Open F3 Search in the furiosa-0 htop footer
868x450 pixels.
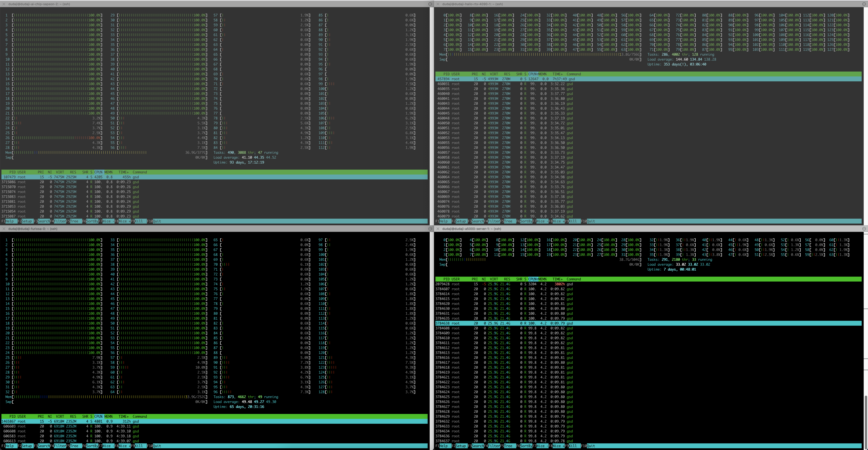click(42, 446)
